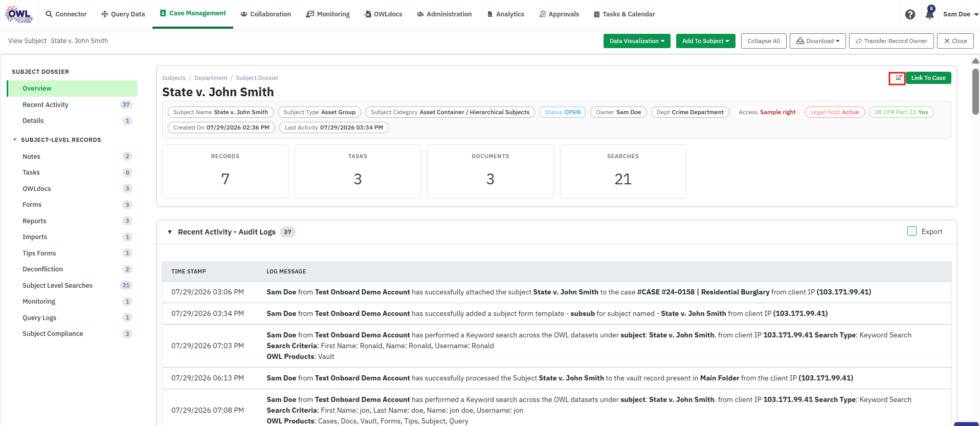The image size is (980, 426).
Task: Click the Subject Type Asset Group badge
Action: 319,112
